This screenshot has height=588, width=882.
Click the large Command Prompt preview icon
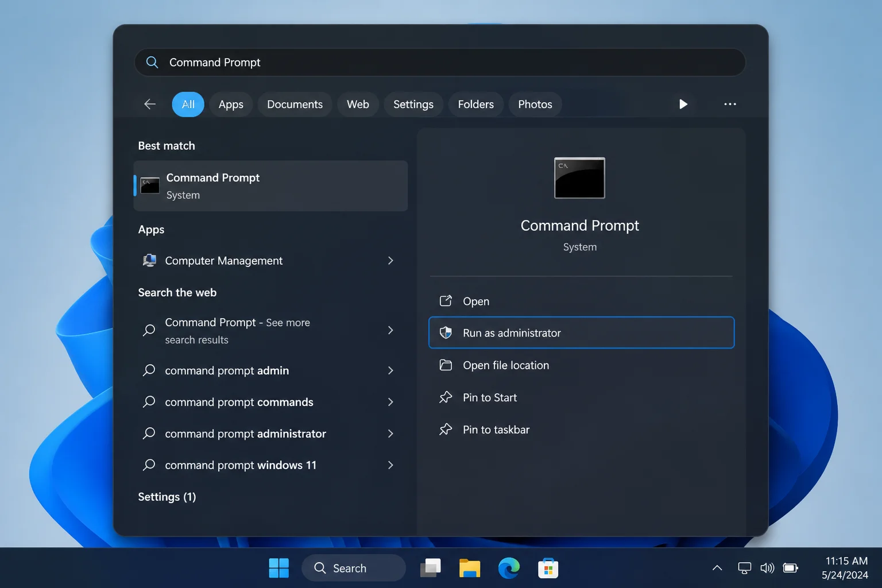(579, 178)
